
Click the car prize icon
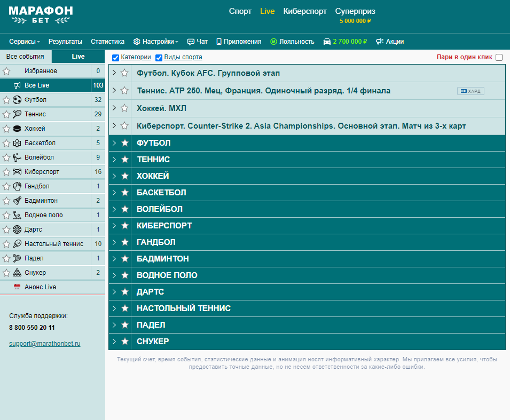(327, 42)
